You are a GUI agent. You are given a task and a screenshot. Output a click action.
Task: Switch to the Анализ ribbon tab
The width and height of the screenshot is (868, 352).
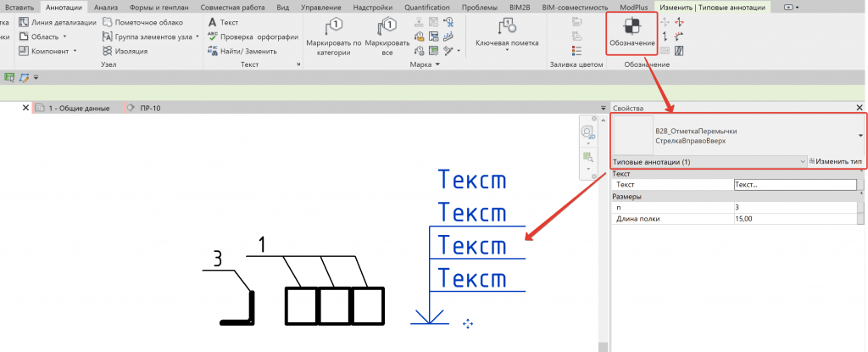point(105,7)
